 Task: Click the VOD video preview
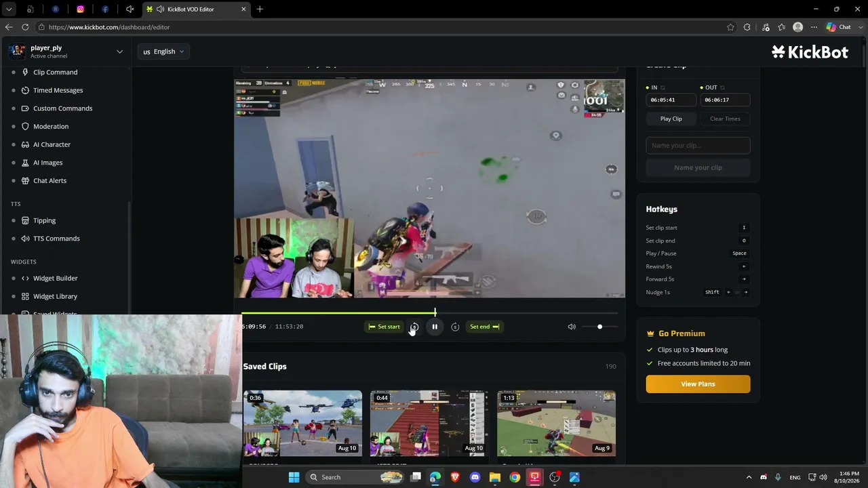pos(430,188)
